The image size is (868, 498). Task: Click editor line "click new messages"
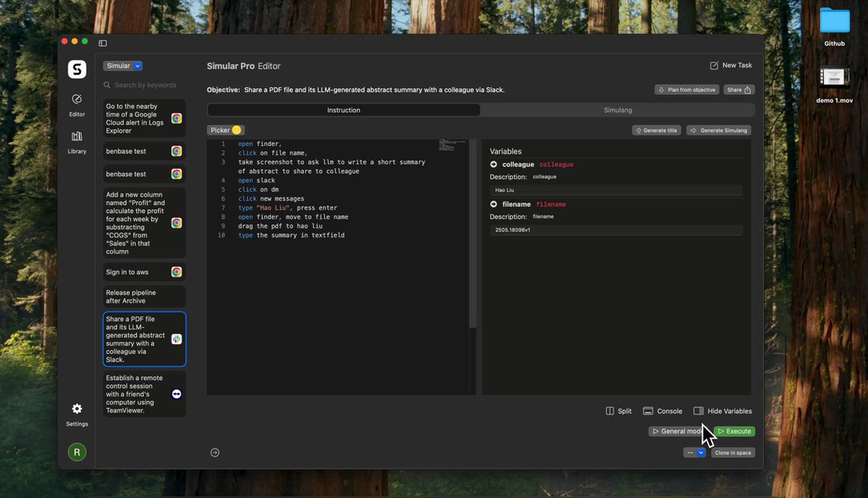point(271,198)
